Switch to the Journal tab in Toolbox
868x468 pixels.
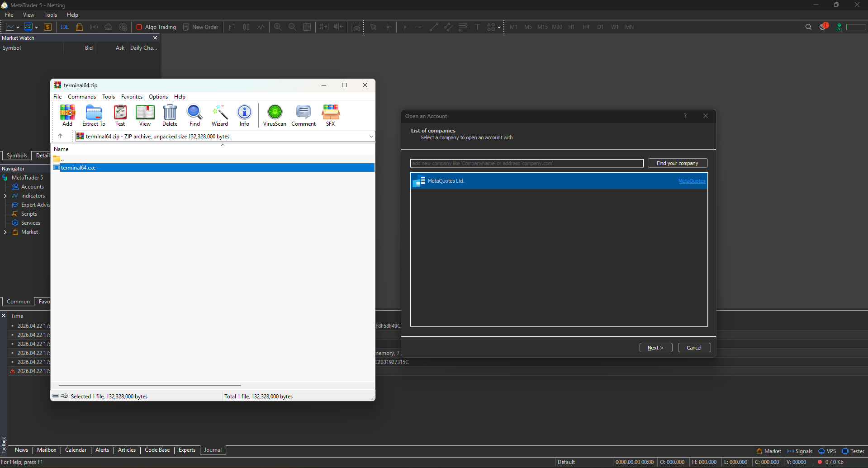coord(213,450)
